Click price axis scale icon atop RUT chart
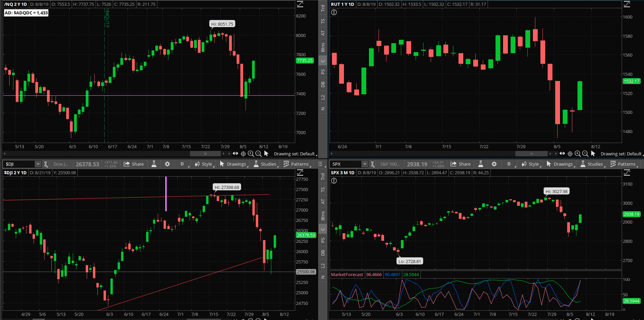This screenshot has height=320, width=644. 627,4
